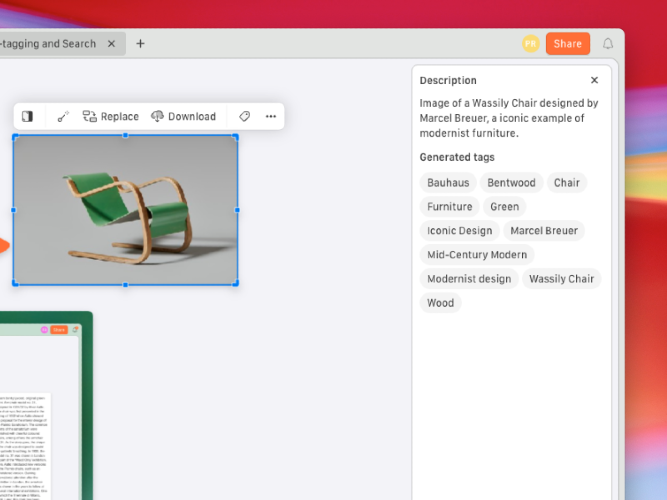Click the Chair tag
Viewport: 667px width, 500px height.
[567, 183]
